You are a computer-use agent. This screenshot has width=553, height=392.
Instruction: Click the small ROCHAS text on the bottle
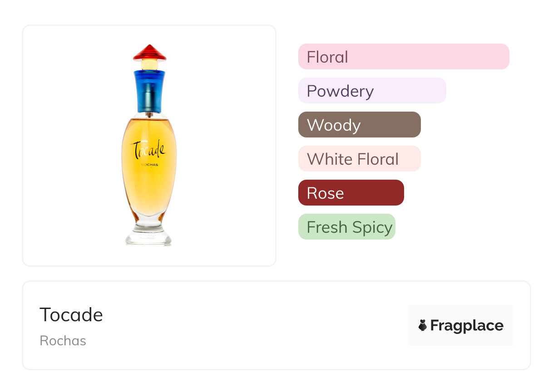click(150, 164)
